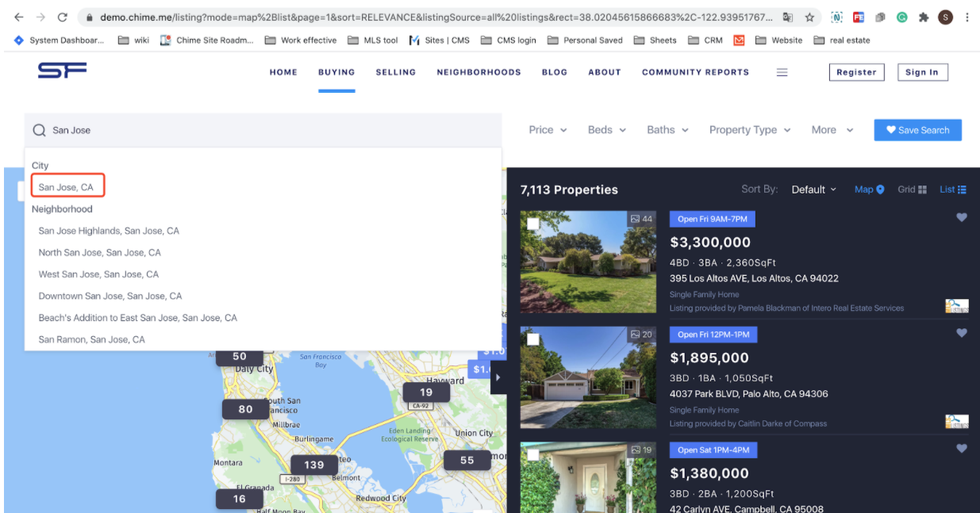The image size is (980, 513).
Task: Open the ABOUT nav item
Action: (605, 72)
